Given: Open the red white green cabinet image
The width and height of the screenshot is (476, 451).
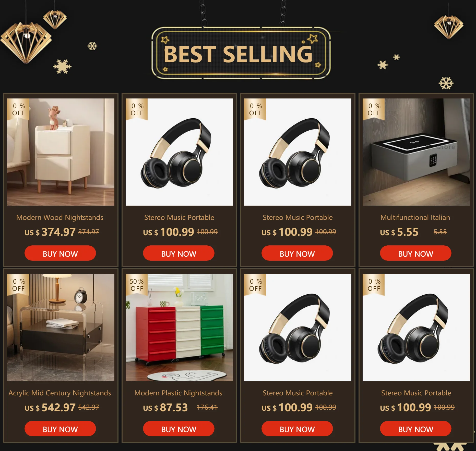Looking at the screenshot, I should 179,328.
